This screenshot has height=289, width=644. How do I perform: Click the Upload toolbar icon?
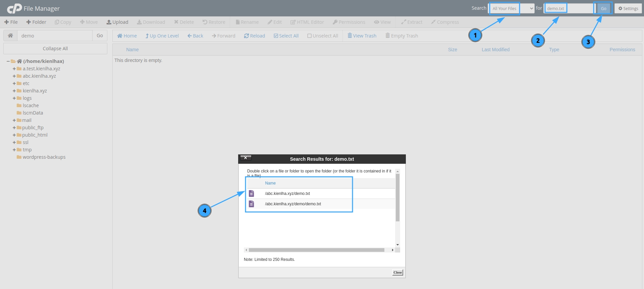109,22
